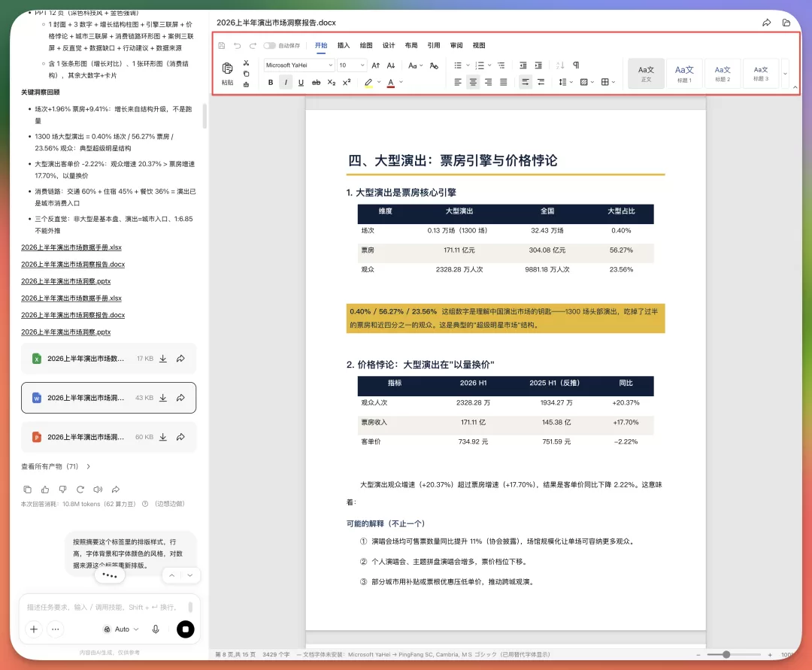
Task: Open the Microsoft YaHei font name dropdown
Action: click(x=298, y=65)
